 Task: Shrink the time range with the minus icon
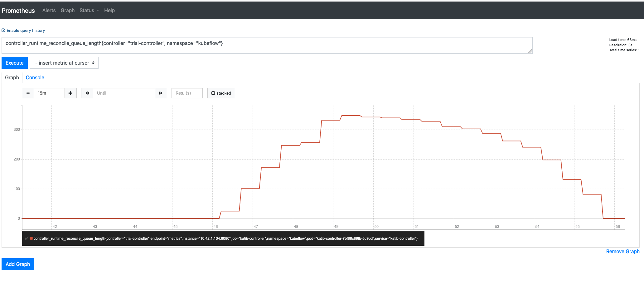(x=28, y=93)
